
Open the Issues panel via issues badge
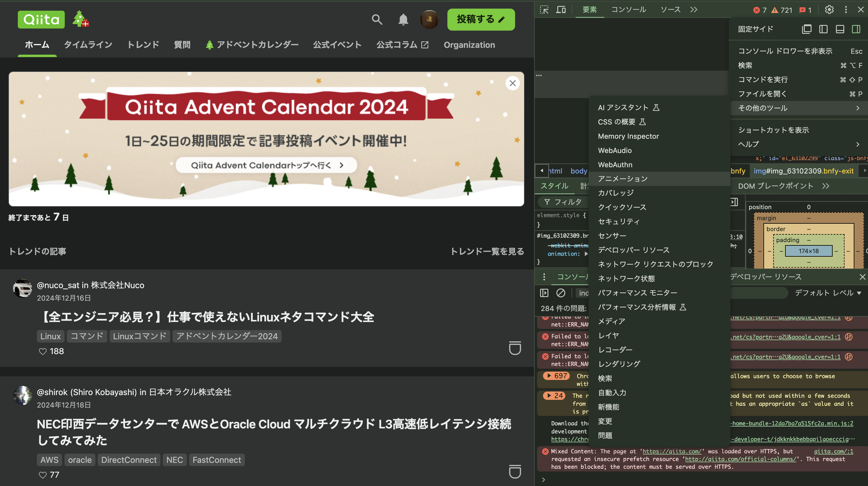(x=805, y=10)
